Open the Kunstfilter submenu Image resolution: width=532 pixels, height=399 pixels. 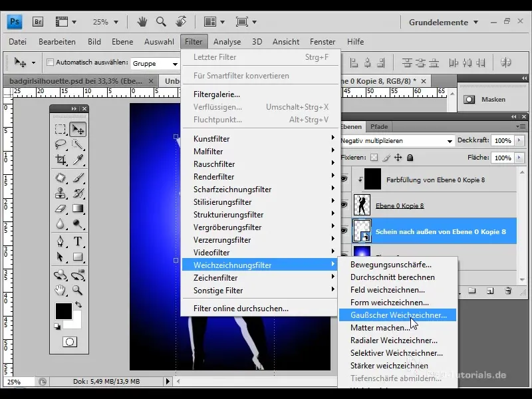coord(261,139)
